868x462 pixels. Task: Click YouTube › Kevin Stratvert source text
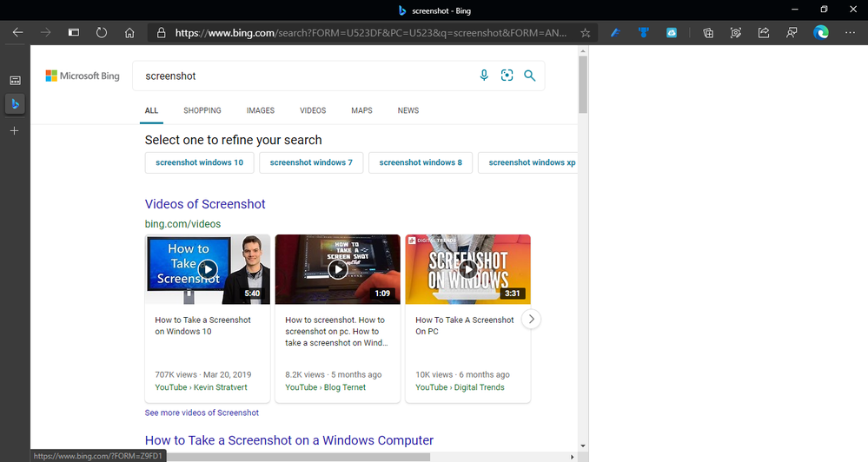[x=201, y=387]
